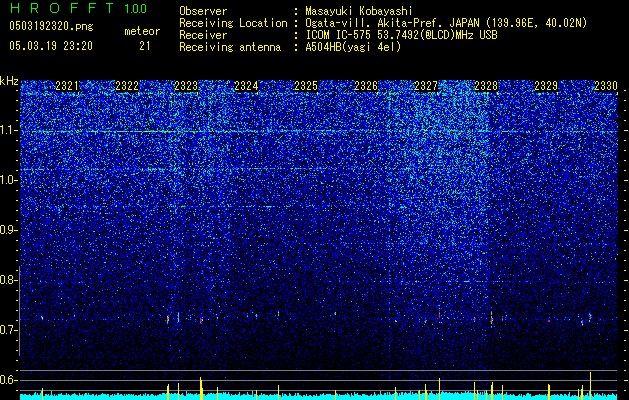Click the 2327 time marker
Image resolution: width=629 pixels, height=400 pixels.
coord(426,86)
